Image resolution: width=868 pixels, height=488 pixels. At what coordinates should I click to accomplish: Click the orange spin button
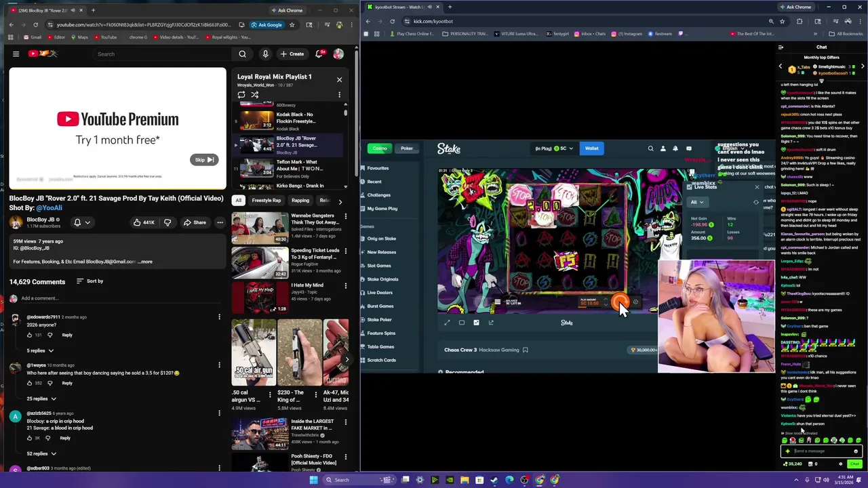(619, 302)
